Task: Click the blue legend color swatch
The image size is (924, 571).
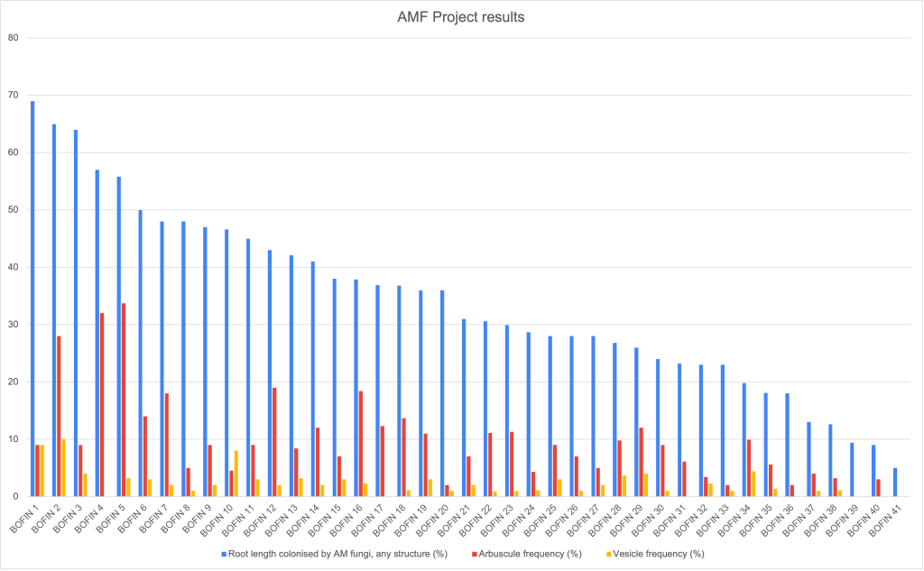Action: (x=223, y=554)
